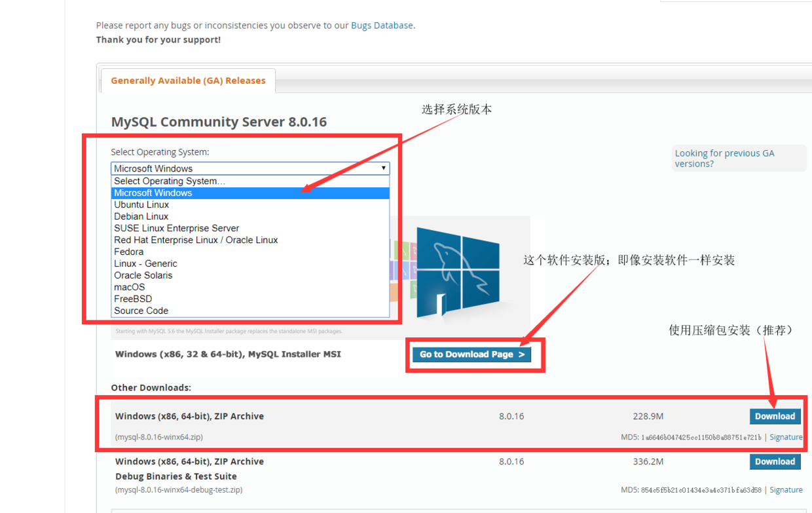Select FreeBSD option
Screen dimensions: 812x513
click(250, 299)
